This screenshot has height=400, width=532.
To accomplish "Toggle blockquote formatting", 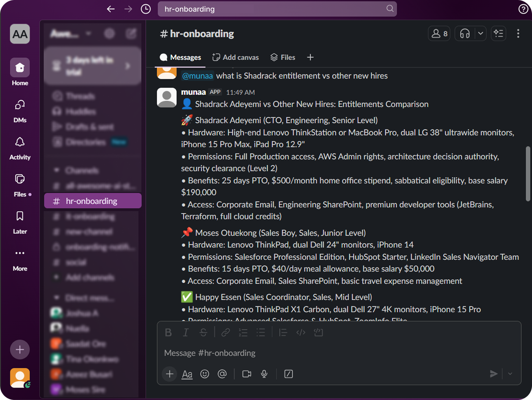I will pyautogui.click(x=283, y=332).
